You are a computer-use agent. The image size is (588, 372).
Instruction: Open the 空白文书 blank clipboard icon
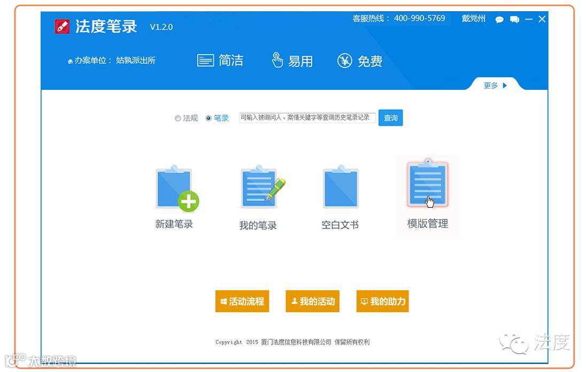pyautogui.click(x=341, y=187)
